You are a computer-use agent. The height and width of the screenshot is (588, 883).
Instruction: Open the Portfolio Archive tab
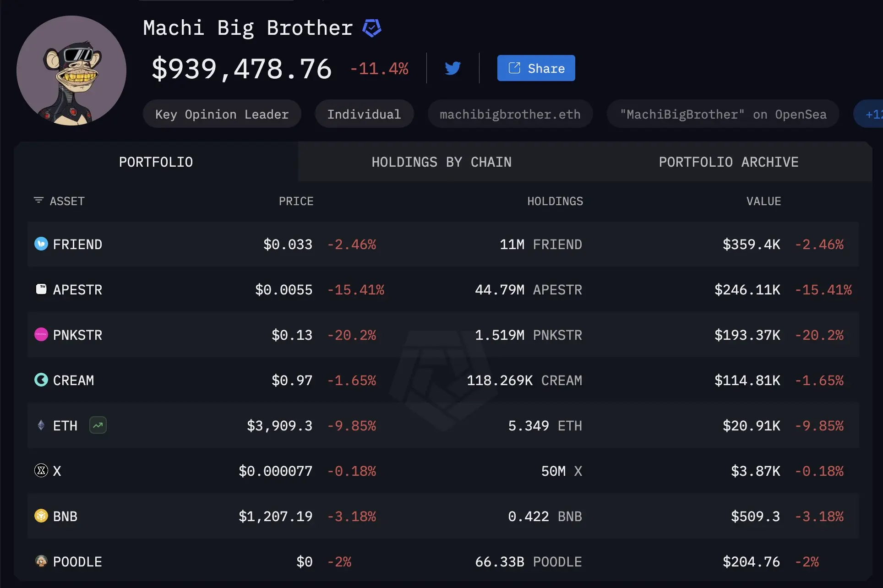pos(728,162)
